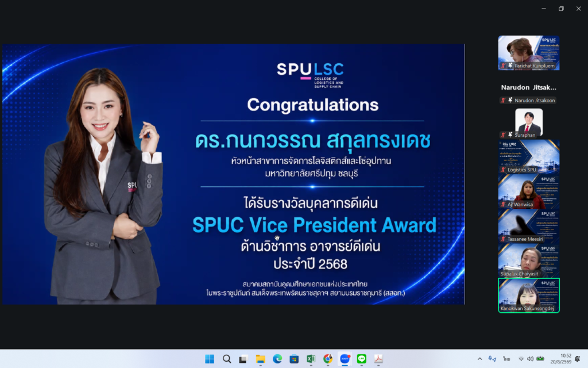Launch File Explorer from the taskbar
588x368 pixels.
(x=260, y=359)
